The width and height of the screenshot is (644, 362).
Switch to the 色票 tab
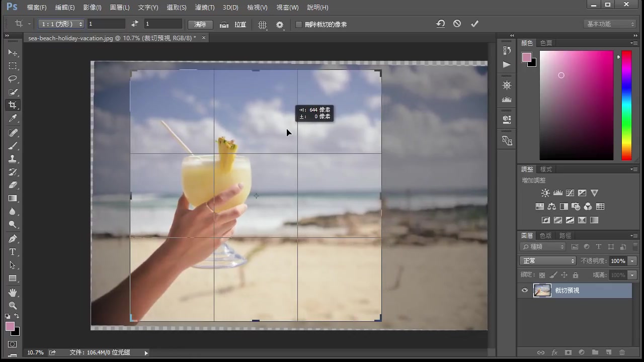[x=546, y=43]
